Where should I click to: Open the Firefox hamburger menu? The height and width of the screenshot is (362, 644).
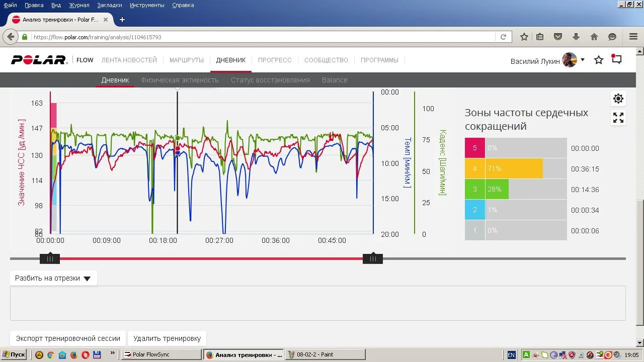pos(633,37)
